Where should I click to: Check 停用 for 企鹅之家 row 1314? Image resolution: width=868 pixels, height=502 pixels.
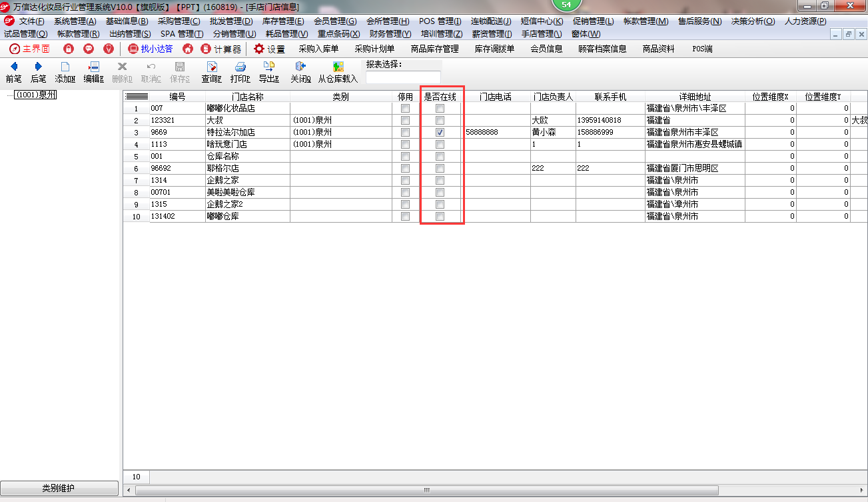(x=405, y=181)
